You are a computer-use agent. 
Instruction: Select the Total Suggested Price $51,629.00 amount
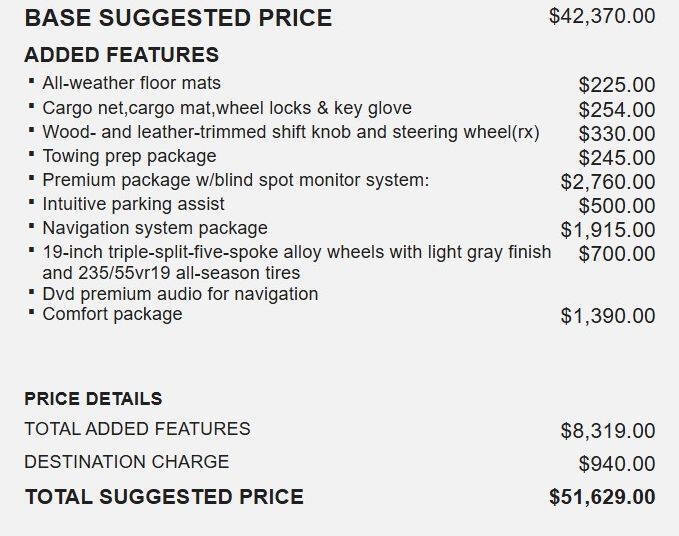[x=602, y=497]
